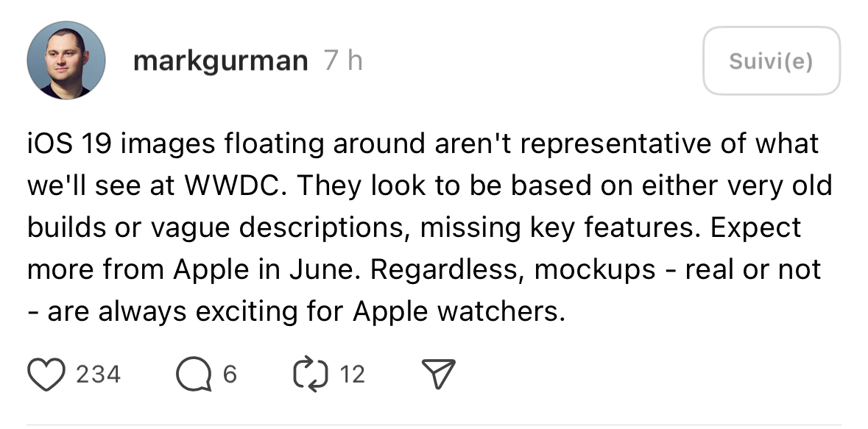The width and height of the screenshot is (868, 429).
Task: Unfollow via the Suivi(e) toggle button
Action: tap(770, 61)
